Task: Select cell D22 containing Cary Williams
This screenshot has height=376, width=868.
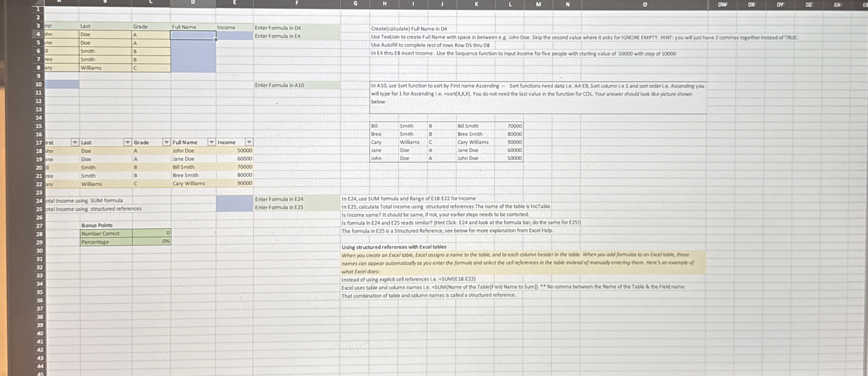Action: point(194,183)
